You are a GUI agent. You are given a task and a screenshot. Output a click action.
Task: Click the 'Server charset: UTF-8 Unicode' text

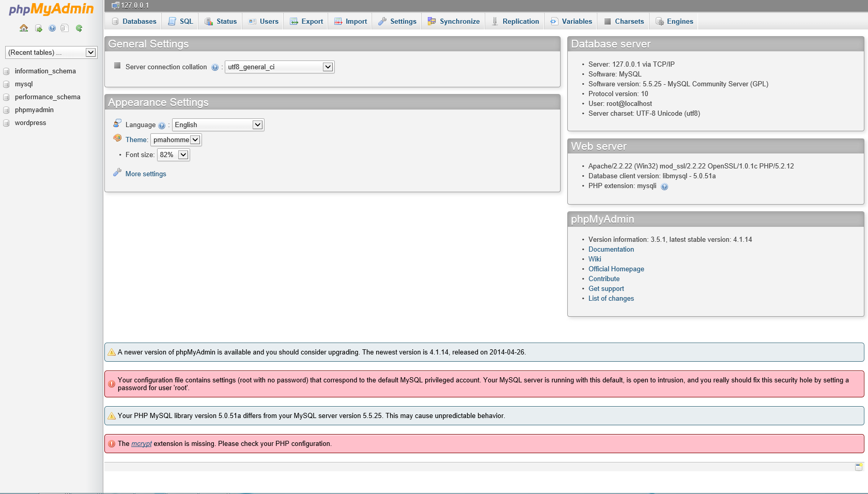644,114
